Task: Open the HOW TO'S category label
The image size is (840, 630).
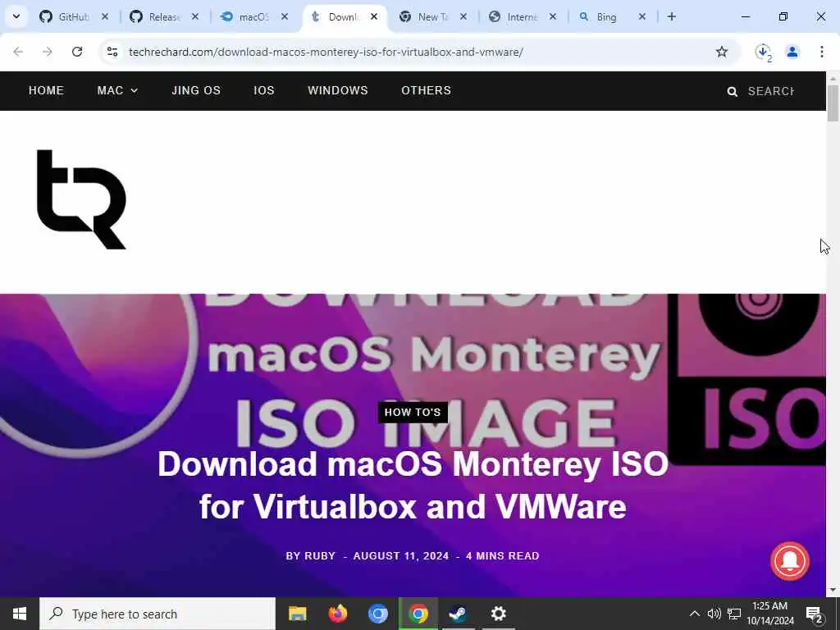Action: click(x=413, y=413)
